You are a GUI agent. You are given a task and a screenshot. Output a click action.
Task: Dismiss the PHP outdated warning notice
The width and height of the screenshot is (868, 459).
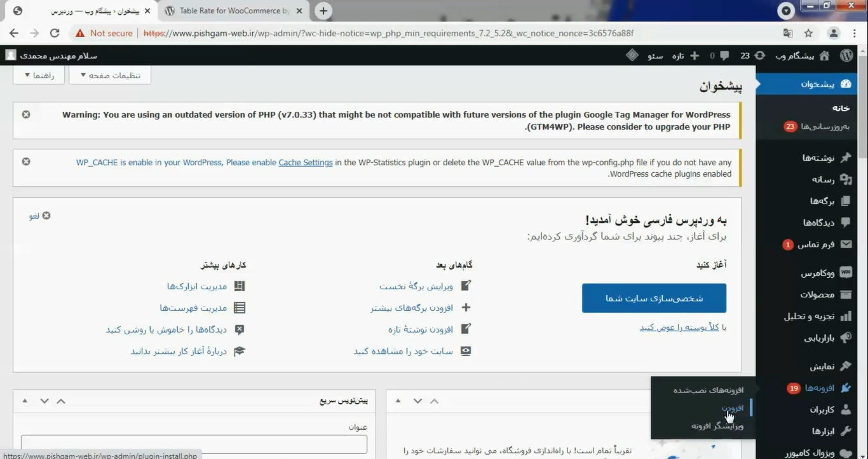click(x=26, y=114)
